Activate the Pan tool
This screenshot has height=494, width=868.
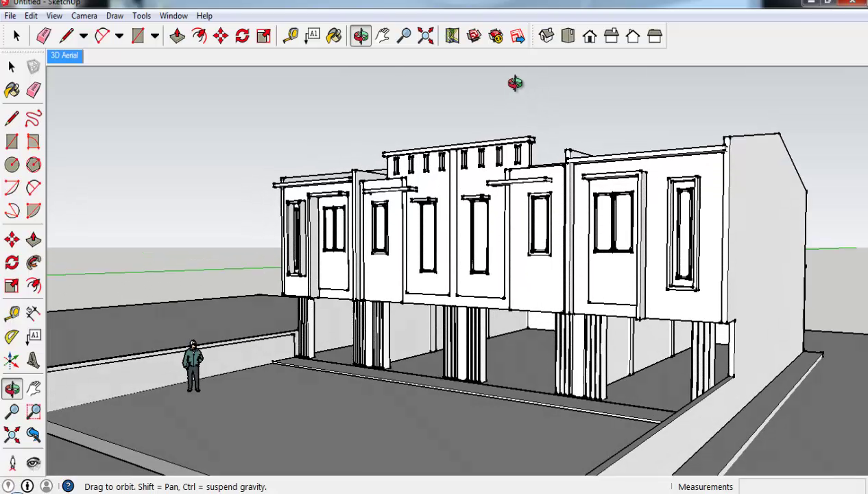click(383, 36)
